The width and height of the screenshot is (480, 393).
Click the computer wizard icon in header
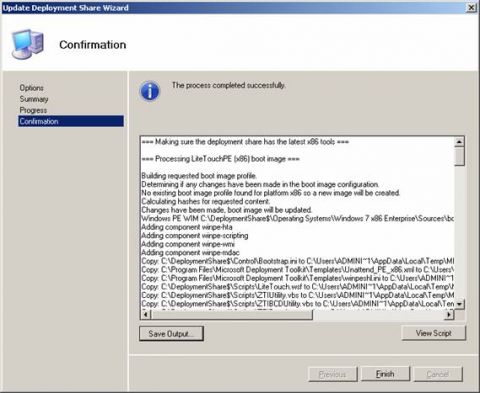[28, 45]
